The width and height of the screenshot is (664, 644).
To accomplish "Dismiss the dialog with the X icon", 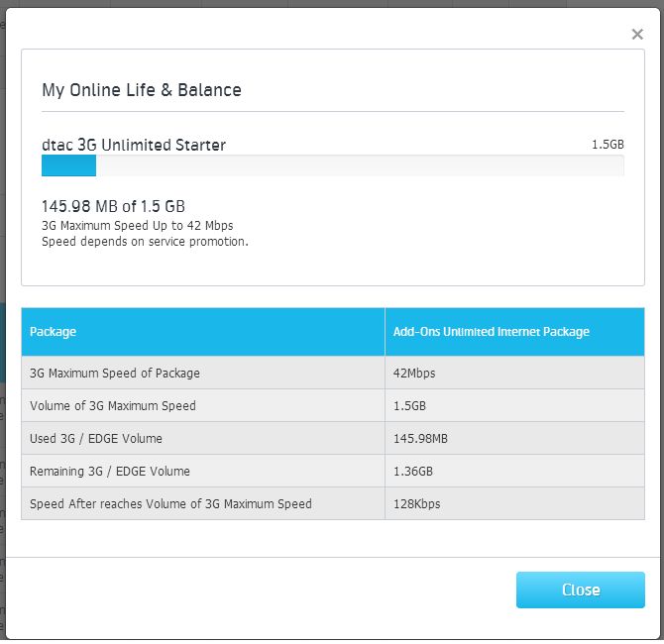I will [637, 35].
